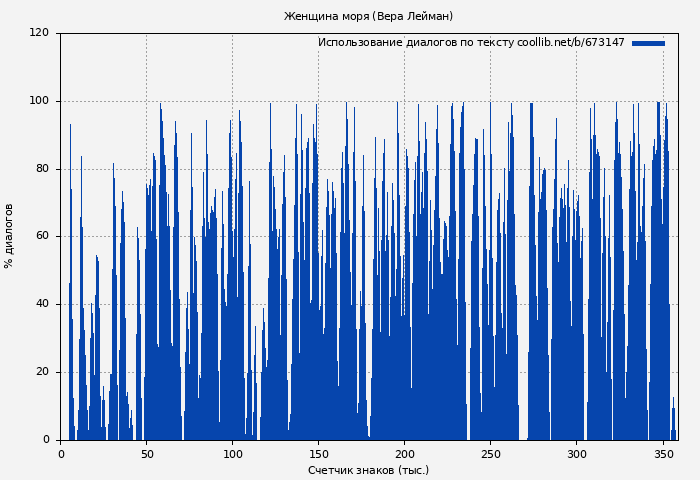
Task: Click the x-axis tick label 200
Action: 404,454
